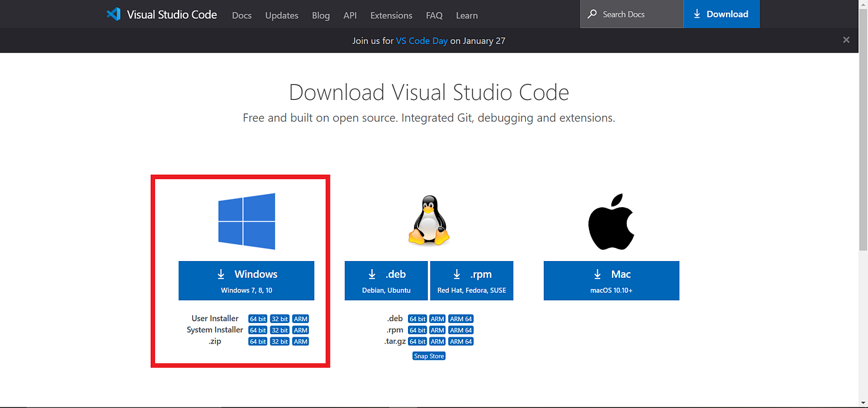This screenshot has height=408, width=868.
Task: Open the VS Code Day link in the banner
Action: 422,40
